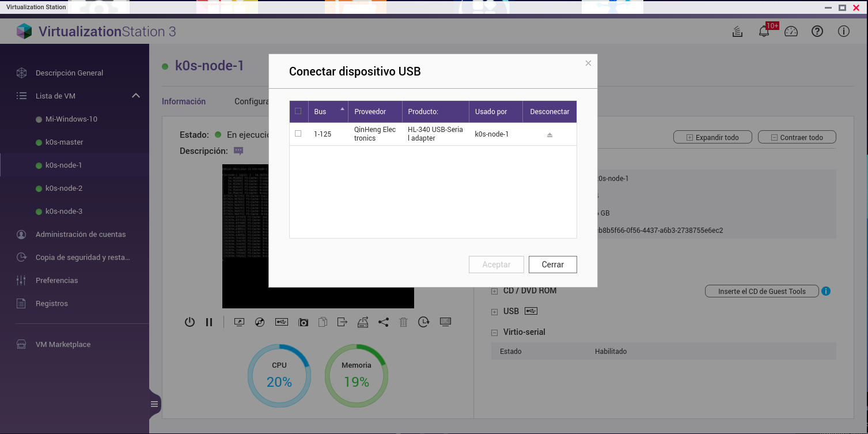Select the k0s-node-2 VM
Image resolution: width=868 pixels, height=434 pixels.
point(64,188)
